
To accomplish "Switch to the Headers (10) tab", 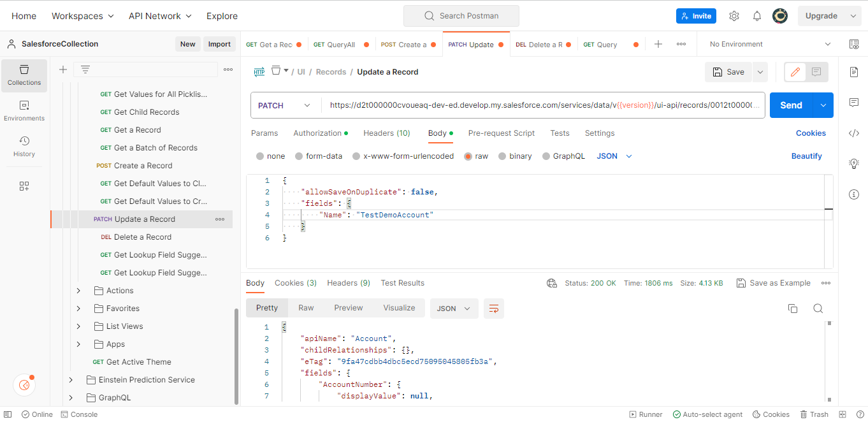I will [387, 133].
